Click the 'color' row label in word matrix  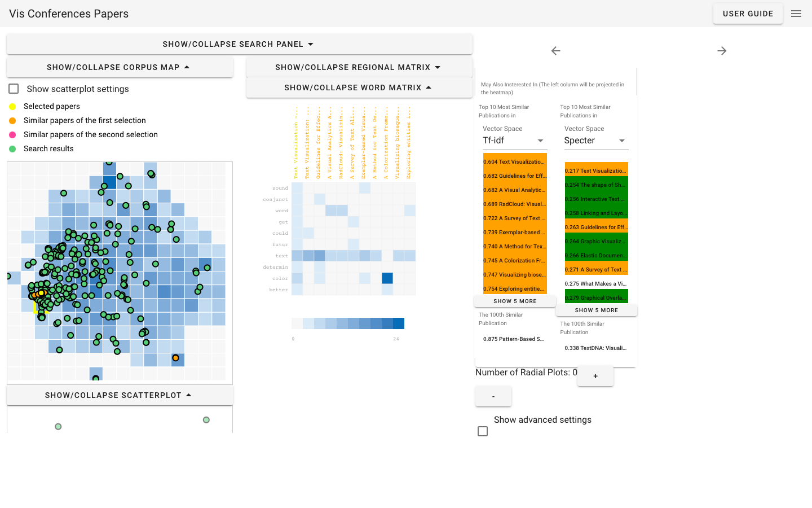280,278
